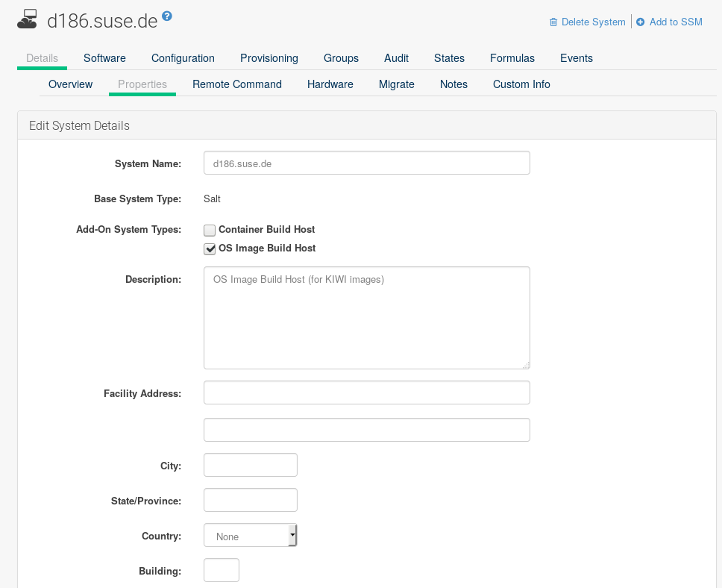Go to the Provisioning tab
Screen dimensions: 722x588
[269, 58]
